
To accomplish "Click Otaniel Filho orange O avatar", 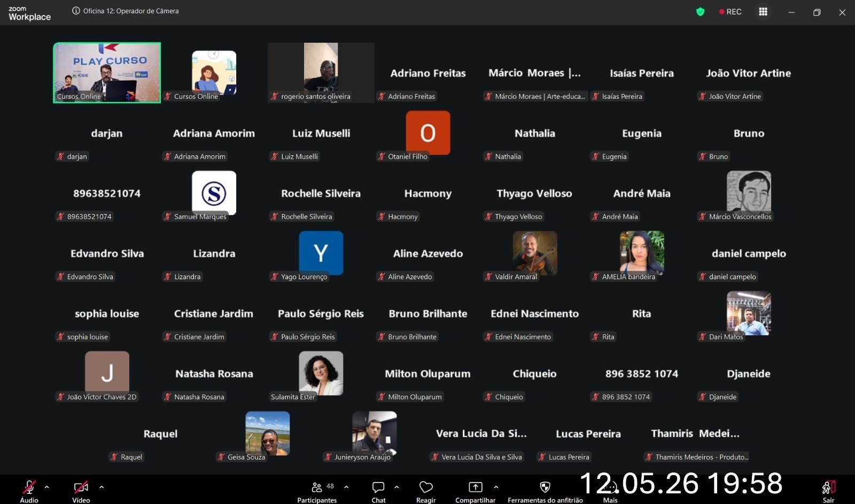I will point(428,132).
